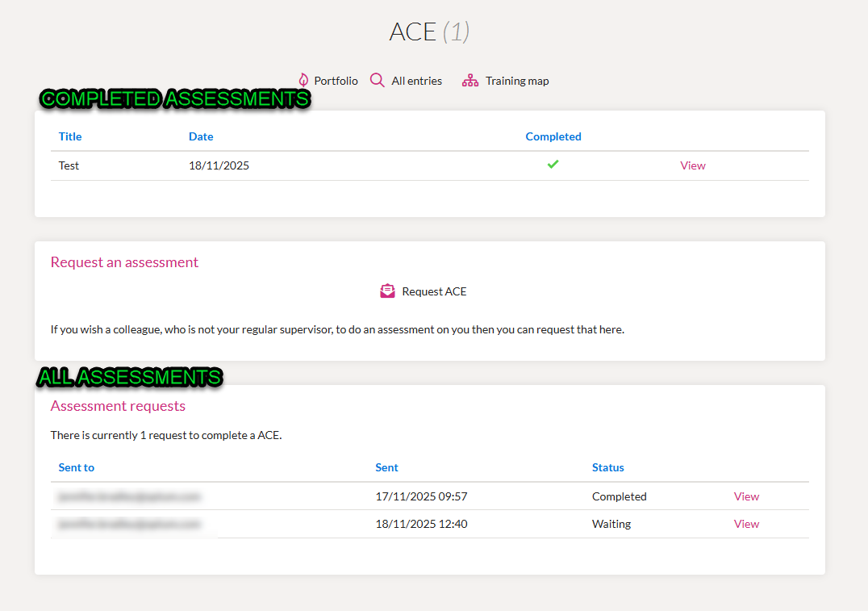
Task: Click the blurred email in the Completed row
Action: [129, 496]
